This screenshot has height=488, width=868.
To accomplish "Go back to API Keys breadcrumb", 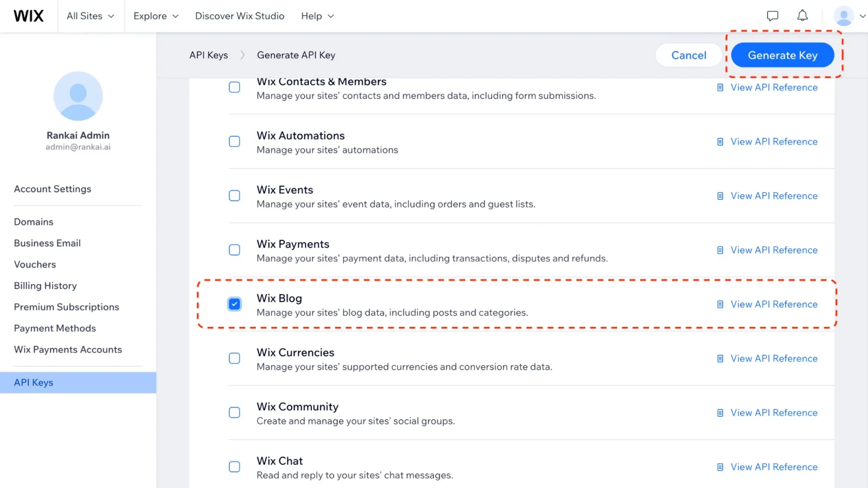I will click(x=209, y=55).
